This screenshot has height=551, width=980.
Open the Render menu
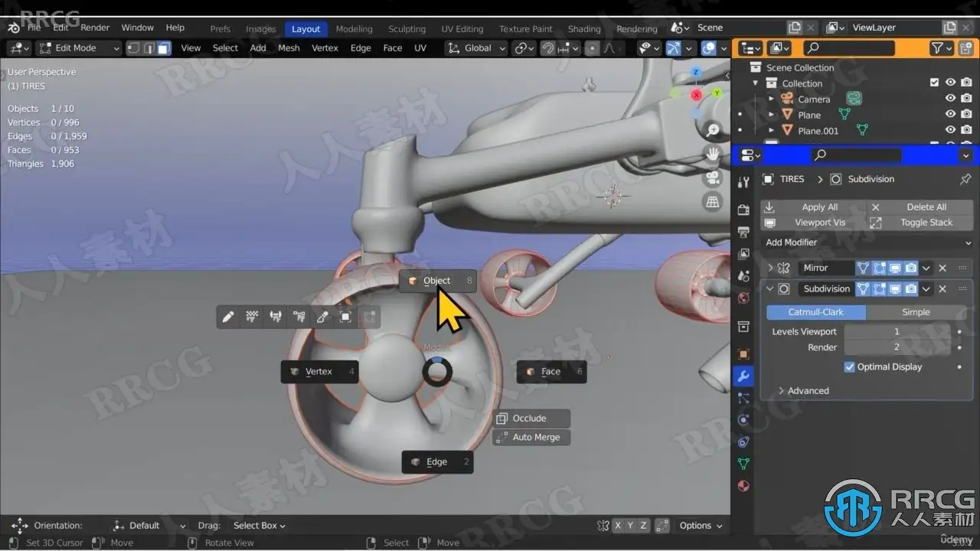[x=95, y=28]
